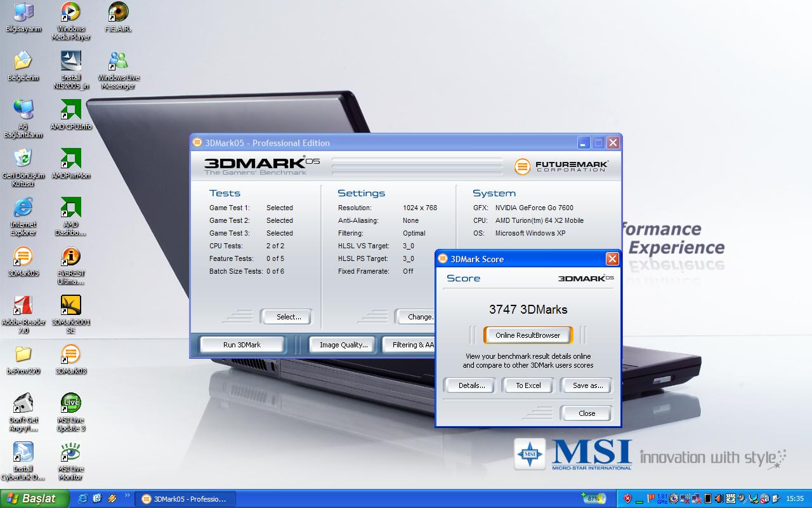Click the battery 87% indicator

pos(594,498)
